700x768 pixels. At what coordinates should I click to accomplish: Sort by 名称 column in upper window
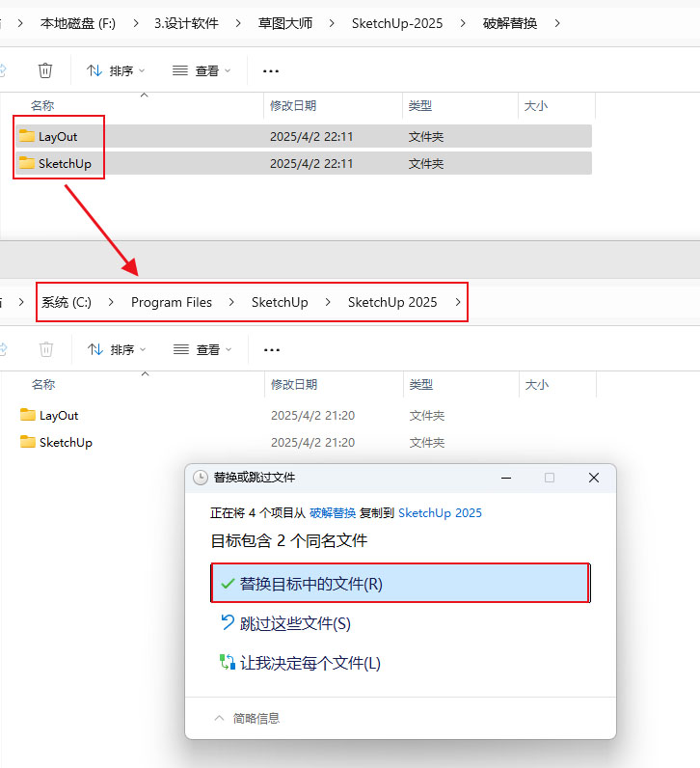(42, 105)
